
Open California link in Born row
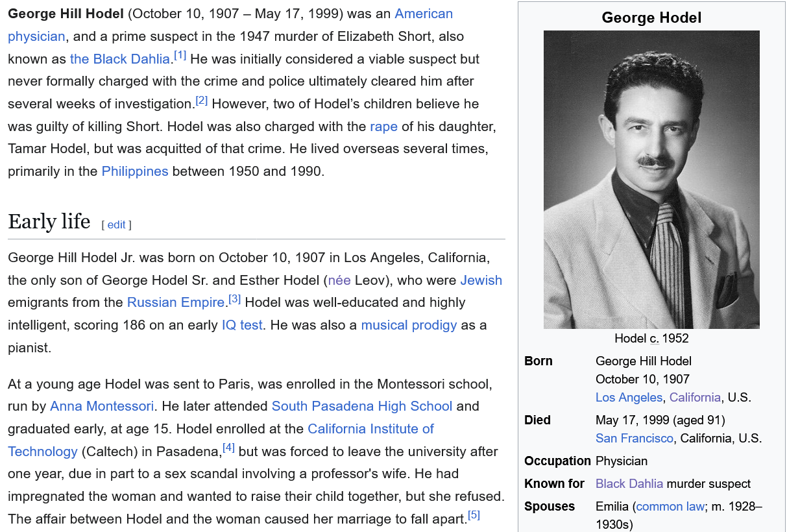(x=695, y=398)
